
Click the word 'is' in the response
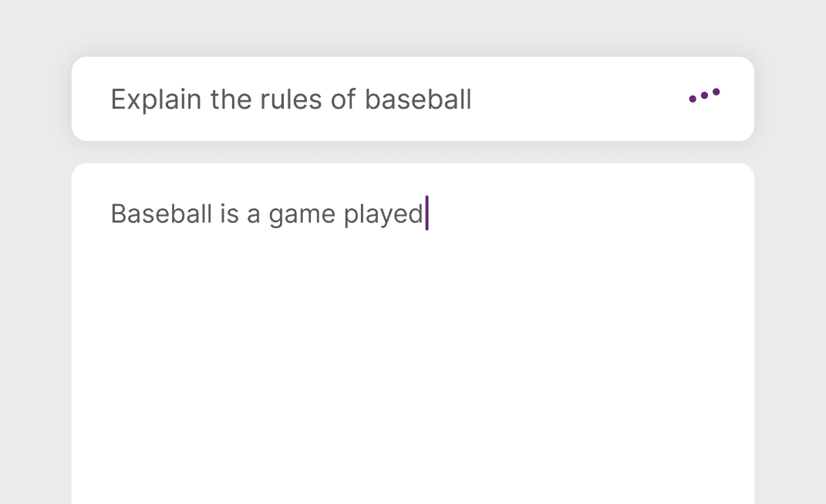pos(229,213)
